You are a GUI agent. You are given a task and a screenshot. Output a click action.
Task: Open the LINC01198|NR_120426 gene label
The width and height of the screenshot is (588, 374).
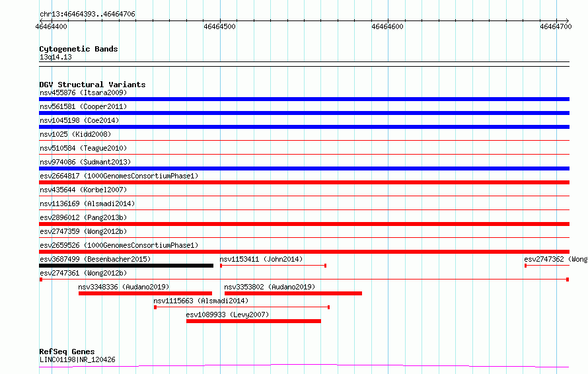pos(77,359)
